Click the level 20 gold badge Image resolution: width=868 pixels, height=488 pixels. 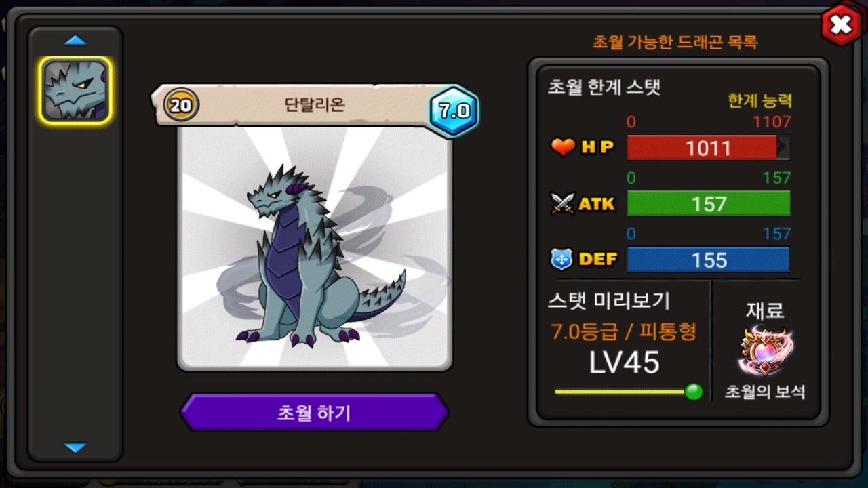(182, 105)
